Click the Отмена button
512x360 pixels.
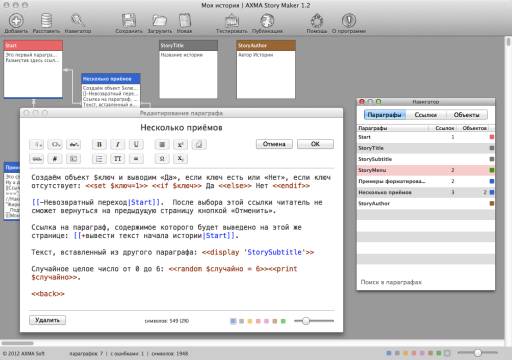[x=274, y=144]
